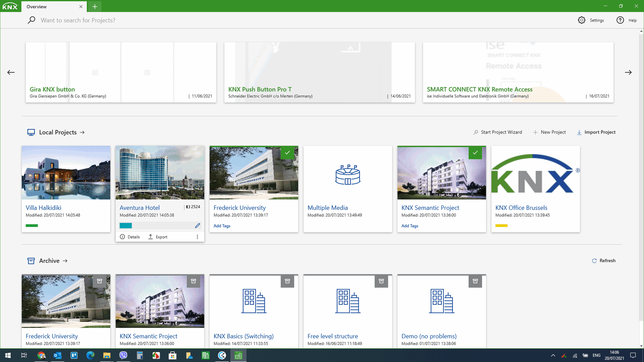Viewport: 644px width, 362px height.
Task: Open Viber from the taskbar
Action: (123, 355)
